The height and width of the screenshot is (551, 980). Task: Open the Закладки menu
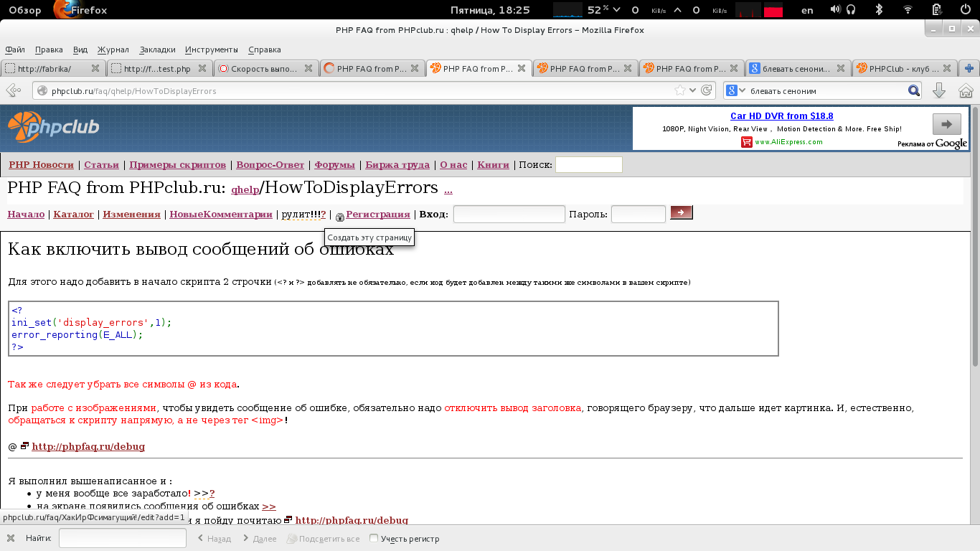pos(157,50)
